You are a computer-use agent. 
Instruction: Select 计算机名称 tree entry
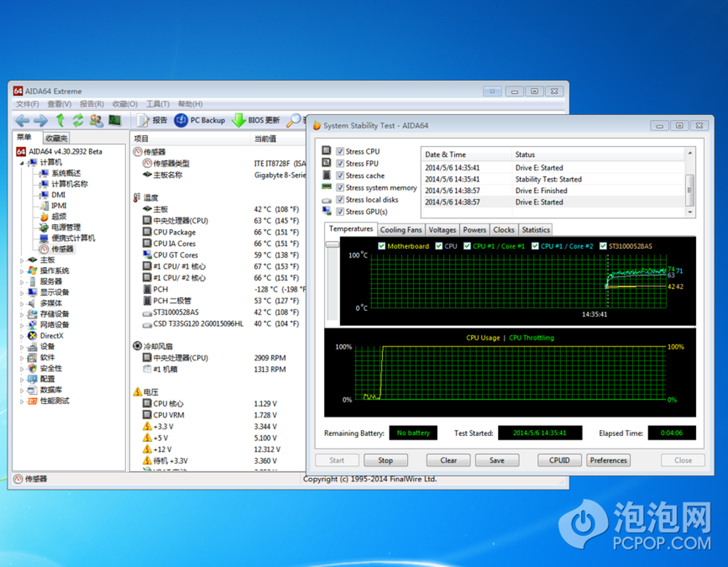coord(70,184)
